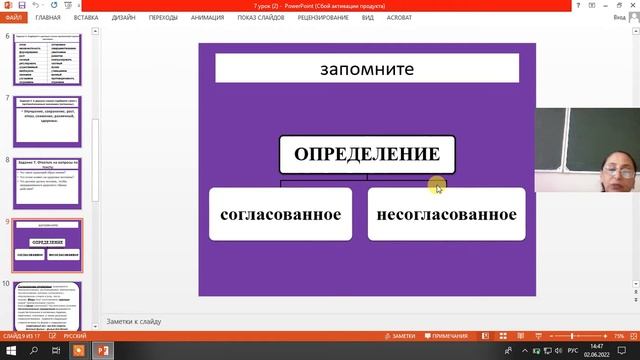Viewport: 640px width, 360px height.
Task: Click the 75% zoom level
Action: point(619,336)
